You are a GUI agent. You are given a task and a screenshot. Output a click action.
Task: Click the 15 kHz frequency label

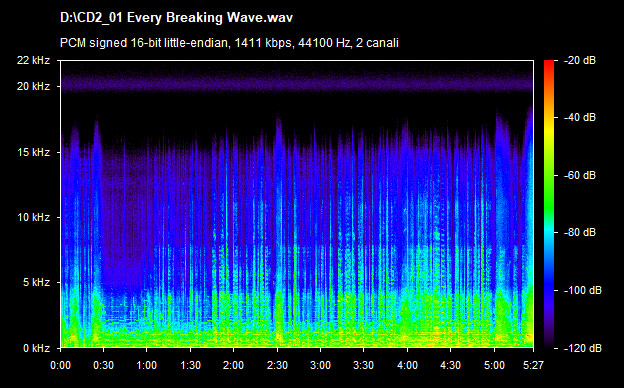[x=33, y=152]
